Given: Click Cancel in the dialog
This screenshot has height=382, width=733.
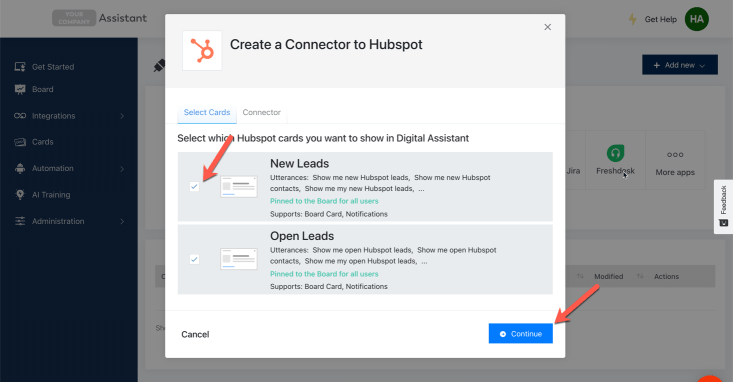Looking at the screenshot, I should click(195, 334).
